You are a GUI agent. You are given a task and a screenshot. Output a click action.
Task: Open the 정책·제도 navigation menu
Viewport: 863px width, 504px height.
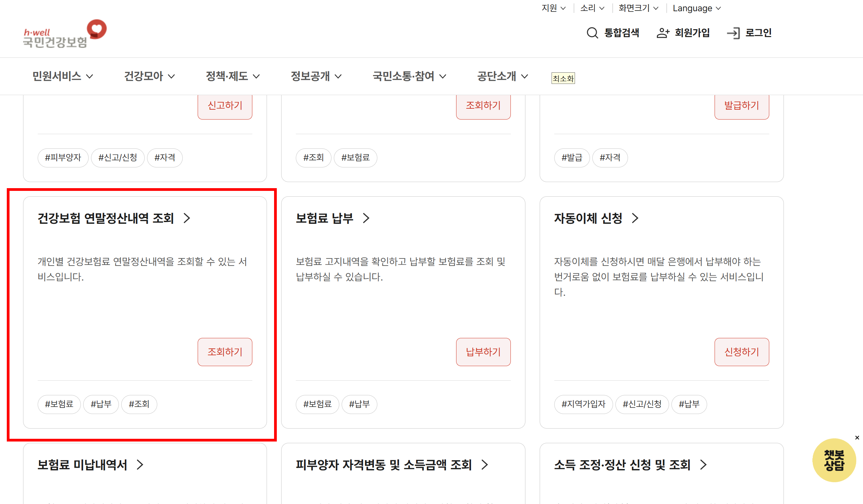[x=233, y=76]
